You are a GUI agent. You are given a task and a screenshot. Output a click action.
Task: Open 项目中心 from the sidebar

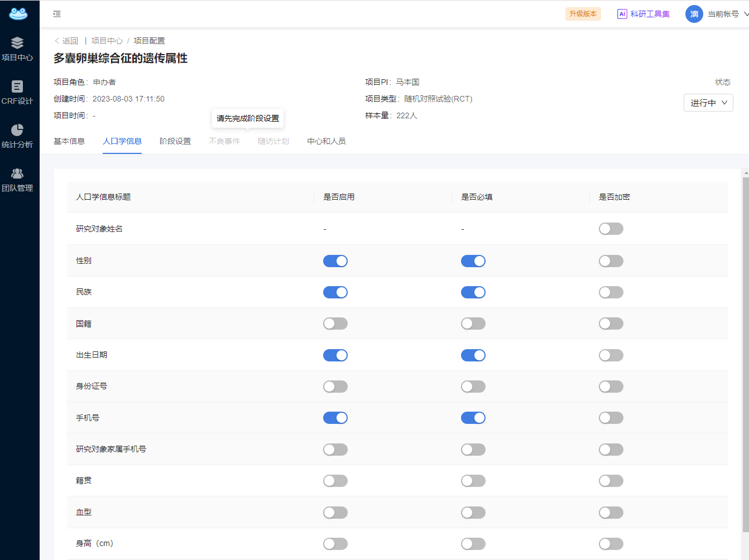tap(17, 49)
